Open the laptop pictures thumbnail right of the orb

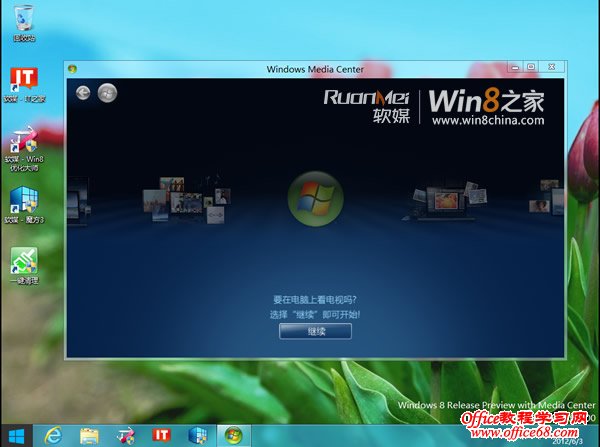(446, 201)
